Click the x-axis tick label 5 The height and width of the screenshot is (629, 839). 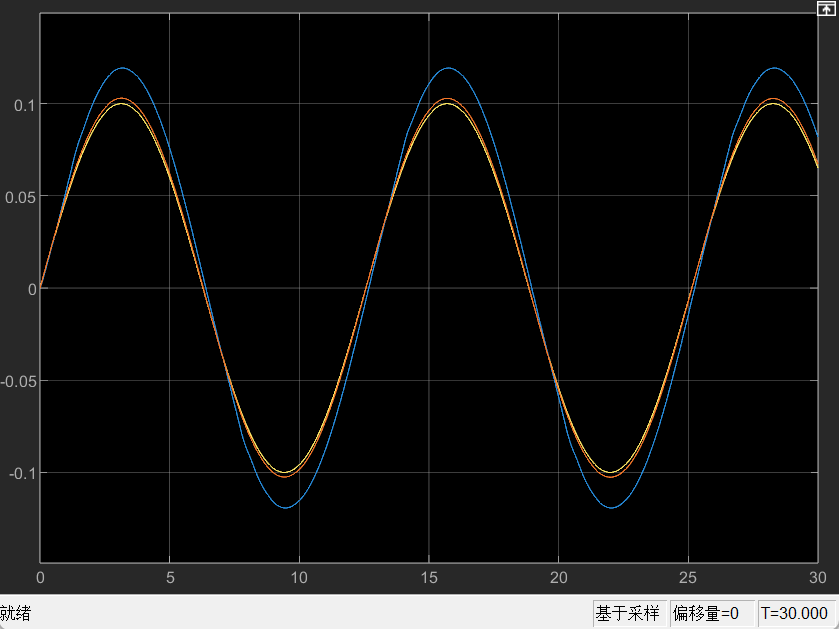(x=170, y=578)
